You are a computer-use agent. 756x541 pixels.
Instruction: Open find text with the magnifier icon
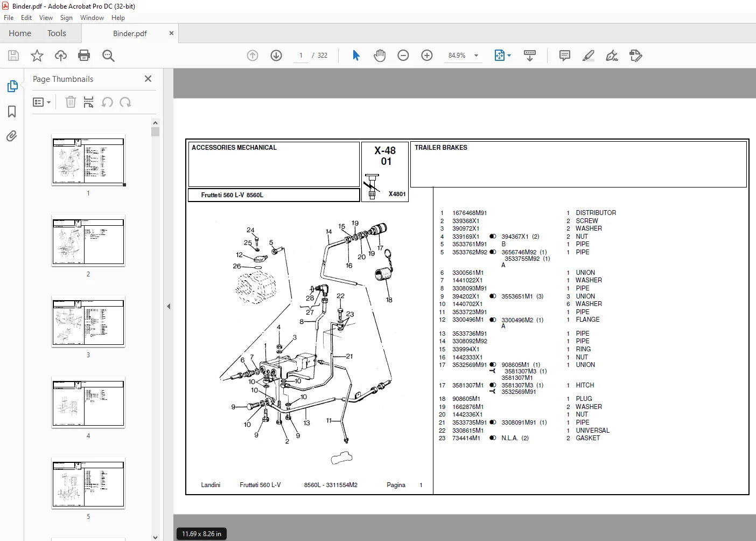(x=108, y=56)
